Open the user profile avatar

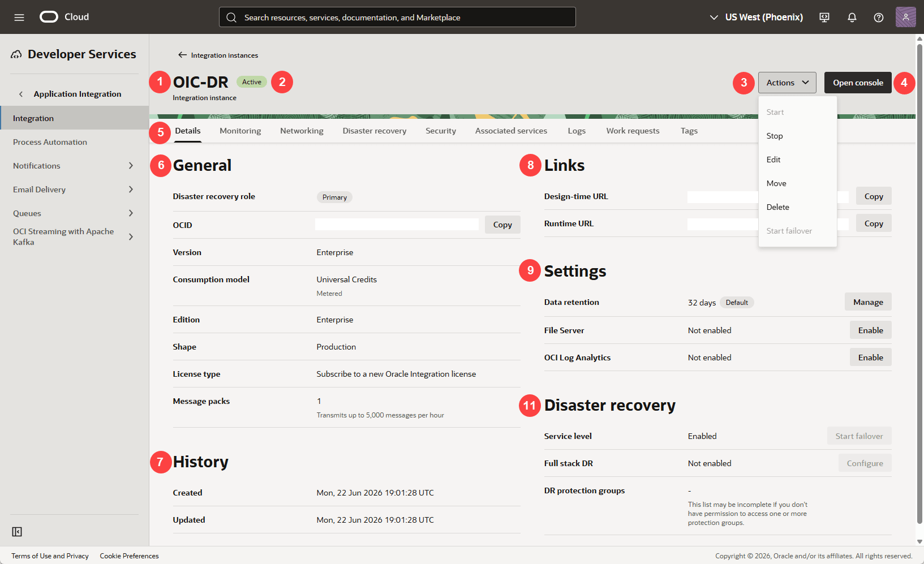coord(905,17)
